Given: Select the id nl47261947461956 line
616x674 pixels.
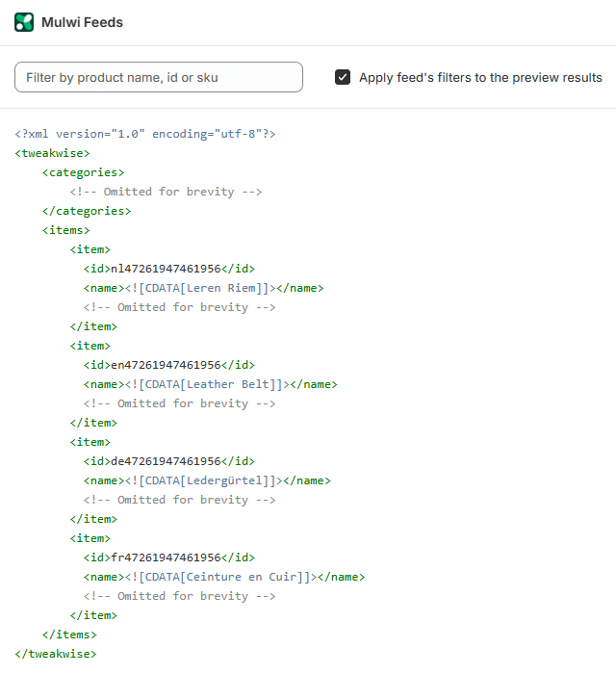Looking at the screenshot, I should 169,269.
